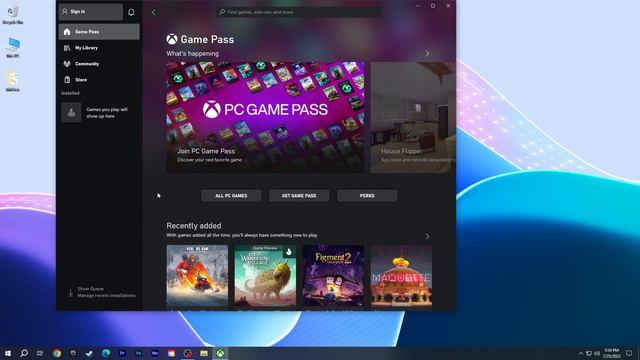The height and width of the screenshot is (360, 640).
Task: Click the Xbox logo beside Game Pass heading
Action: point(172,39)
